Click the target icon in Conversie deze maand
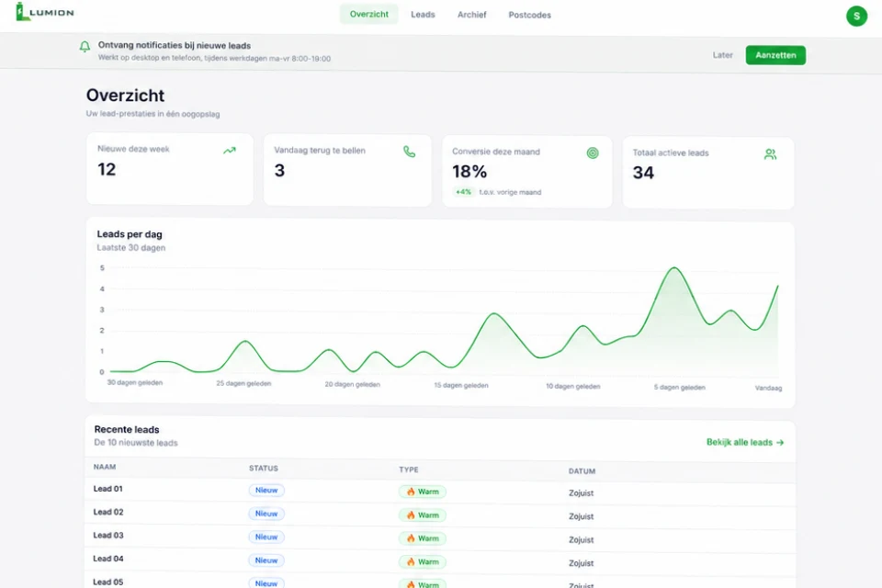 [593, 153]
